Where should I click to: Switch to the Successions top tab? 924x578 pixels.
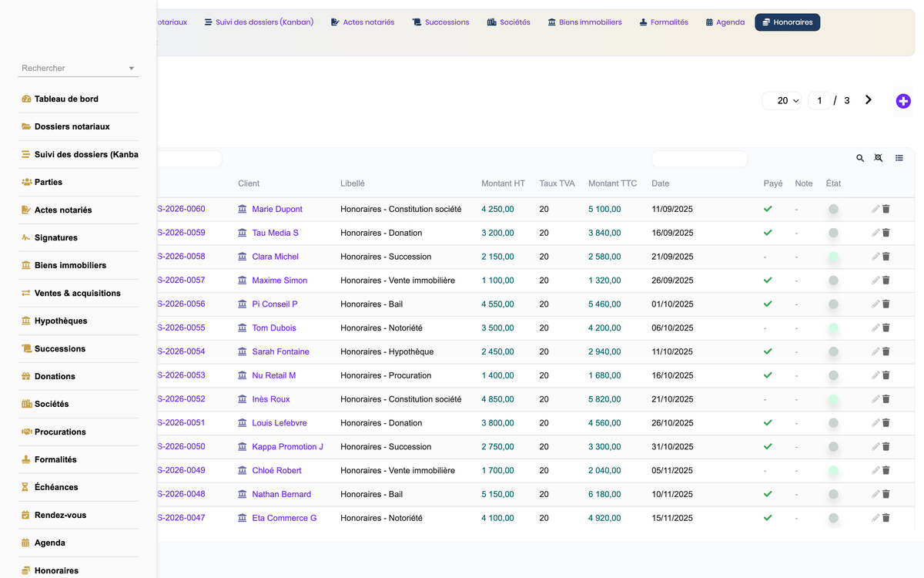(x=440, y=22)
